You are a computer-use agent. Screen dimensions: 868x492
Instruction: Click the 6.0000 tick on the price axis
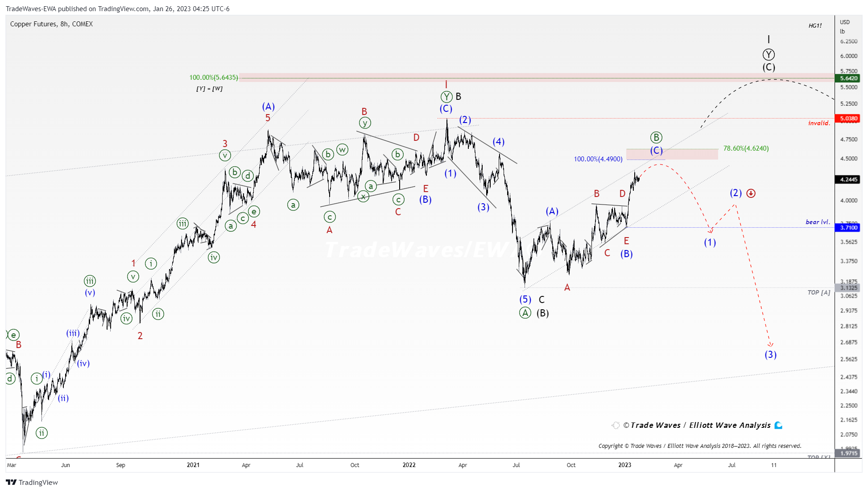(x=849, y=56)
